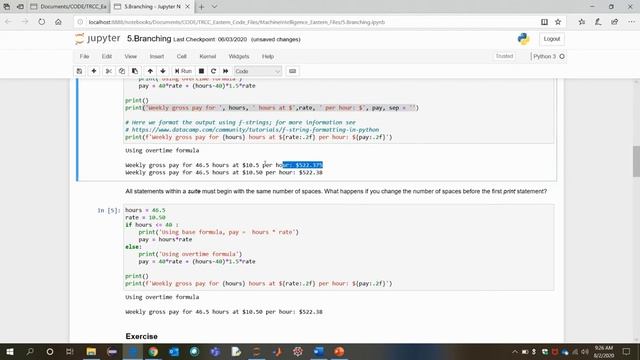
Task: Switch to the Documents/CODE/TRCC browser tab
Action: 69,7
